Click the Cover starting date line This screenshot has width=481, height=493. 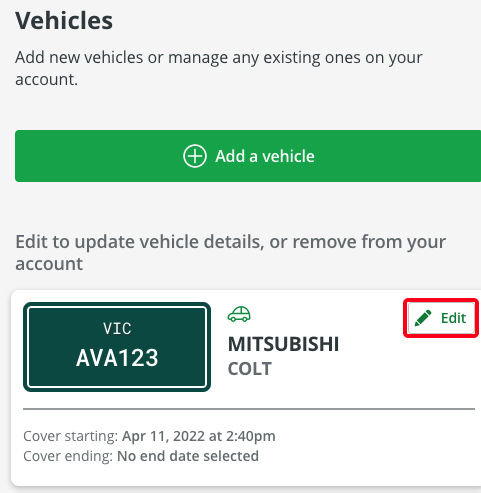149,436
